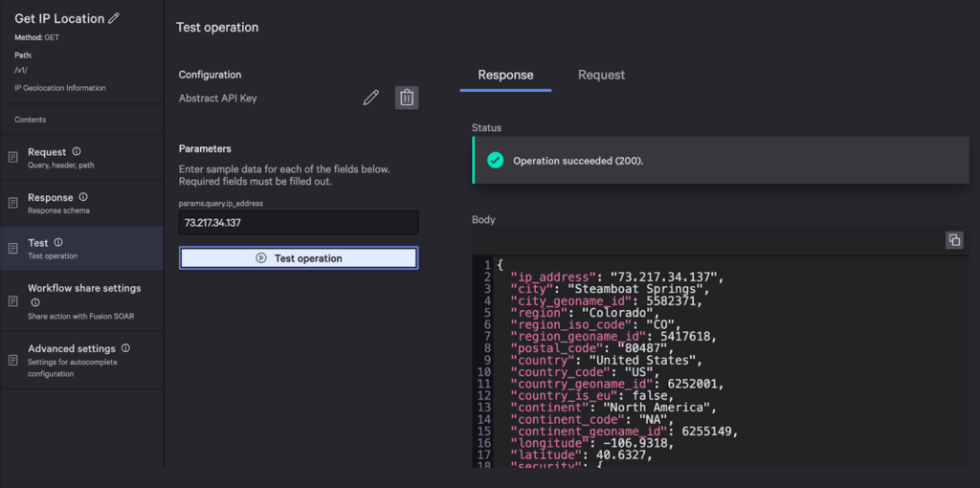Image resolution: width=980 pixels, height=488 pixels.
Task: Copy the response body to clipboard
Action: pos(954,240)
